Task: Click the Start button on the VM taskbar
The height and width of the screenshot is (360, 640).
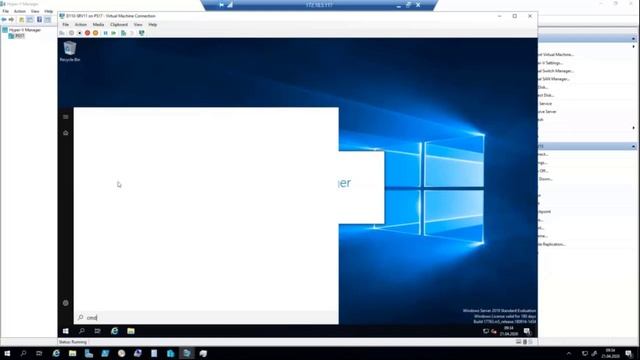Action: (66, 331)
